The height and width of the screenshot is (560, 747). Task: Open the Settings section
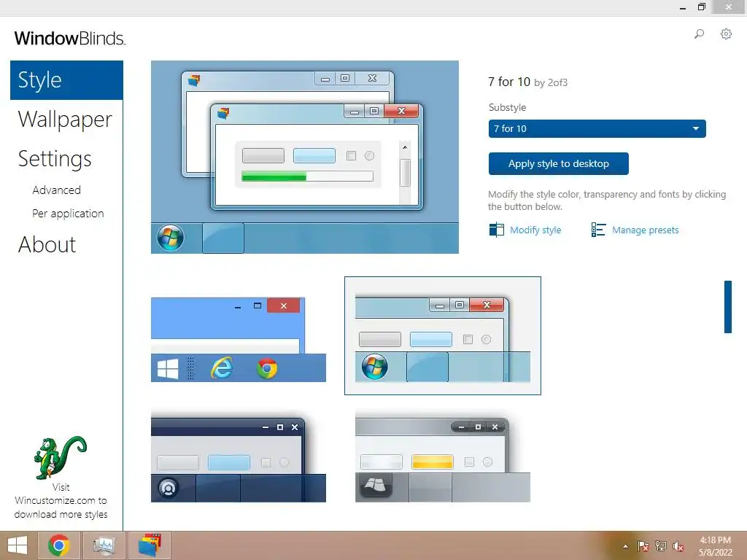click(x=55, y=158)
